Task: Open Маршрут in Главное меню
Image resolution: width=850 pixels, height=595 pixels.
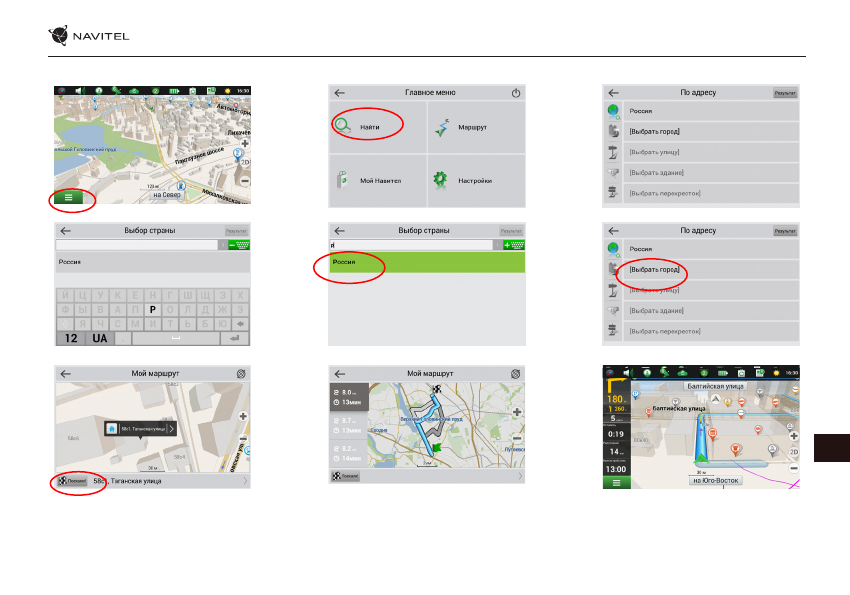Action: pyautogui.click(x=476, y=126)
